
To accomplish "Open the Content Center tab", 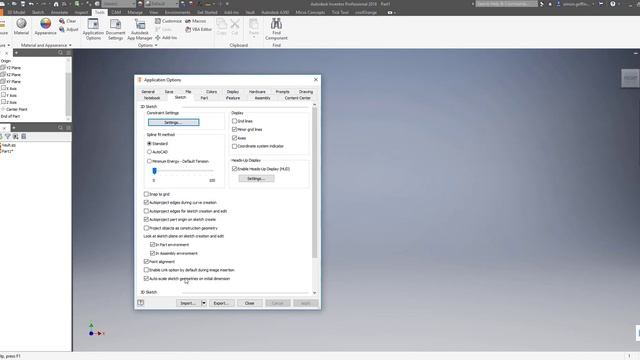I will 298,98.
